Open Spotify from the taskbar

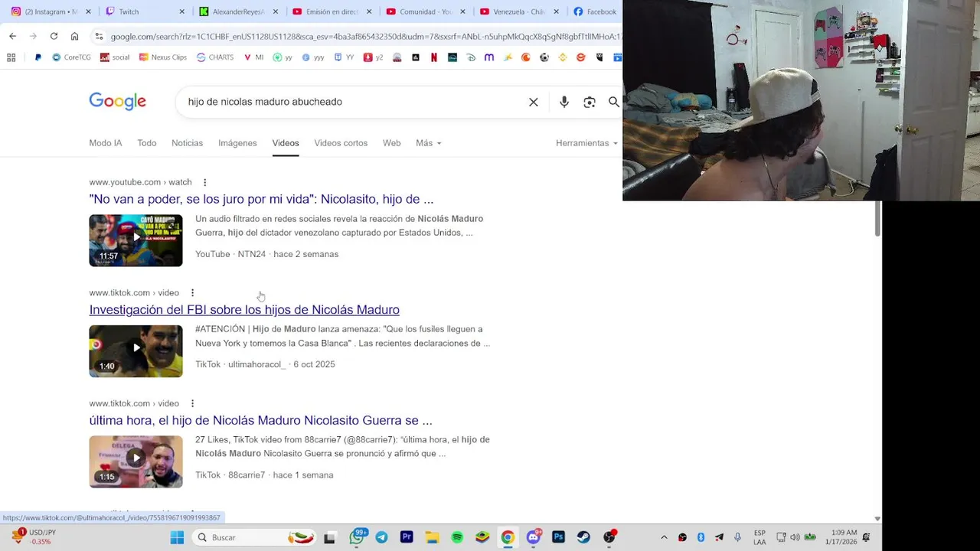point(457,537)
